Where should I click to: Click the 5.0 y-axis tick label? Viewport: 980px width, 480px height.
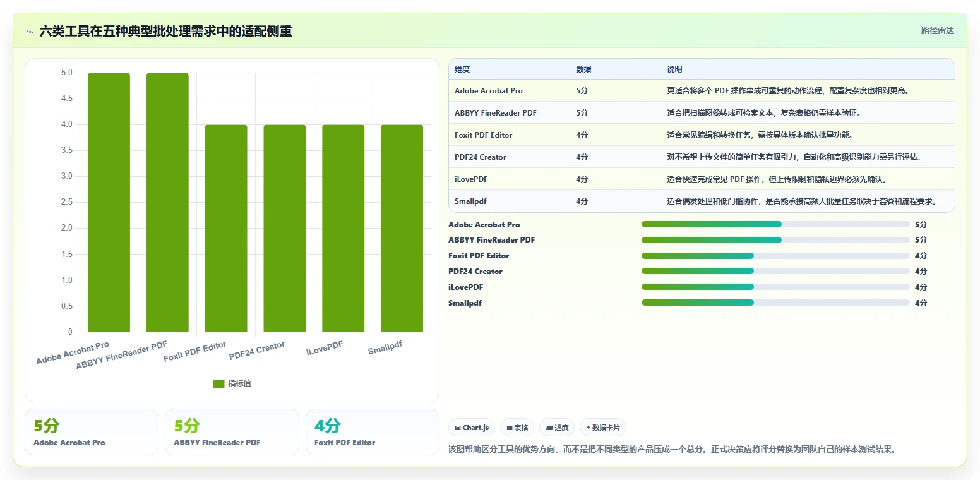(x=66, y=73)
